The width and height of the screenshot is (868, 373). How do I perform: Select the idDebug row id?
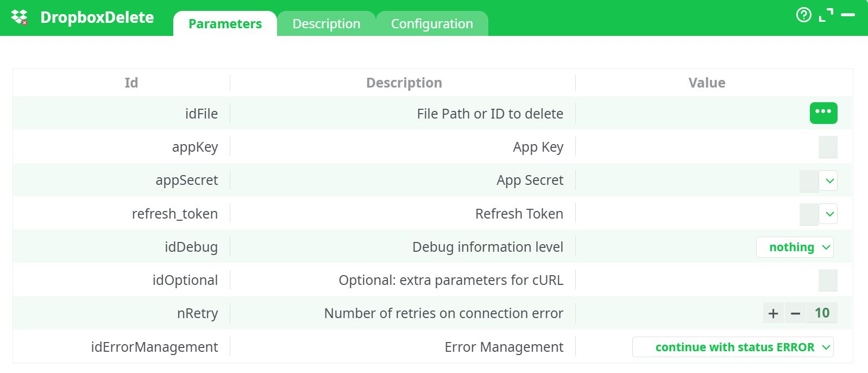[x=191, y=247]
